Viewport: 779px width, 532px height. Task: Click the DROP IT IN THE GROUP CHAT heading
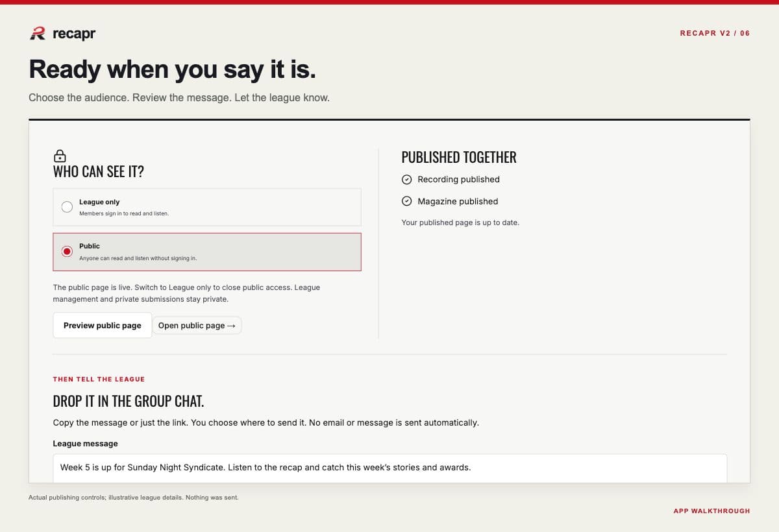(129, 401)
